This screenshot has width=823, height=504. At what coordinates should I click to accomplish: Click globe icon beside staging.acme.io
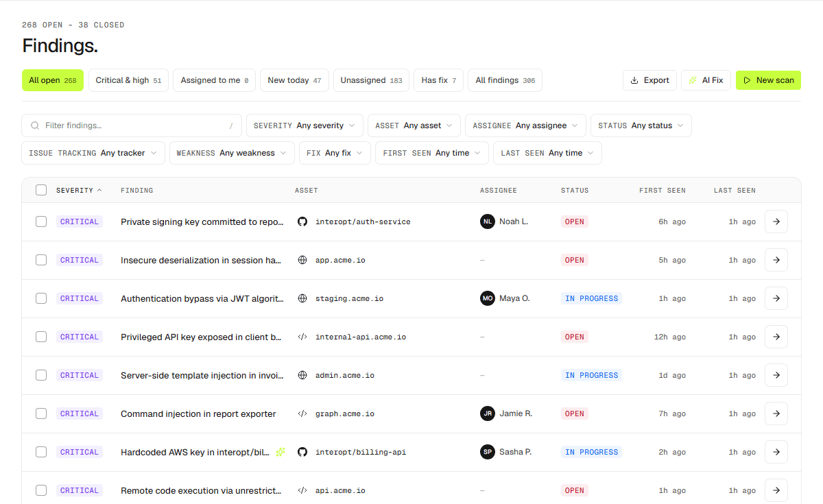(302, 298)
